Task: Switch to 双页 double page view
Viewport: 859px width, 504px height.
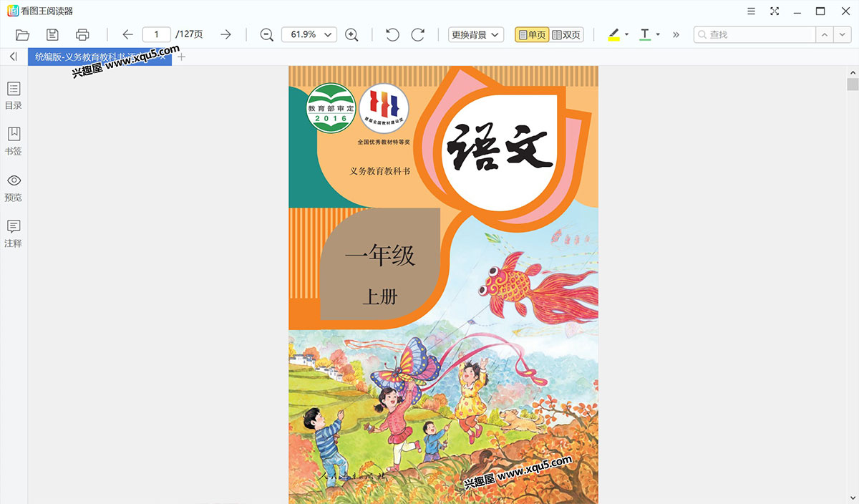Action: 566,34
